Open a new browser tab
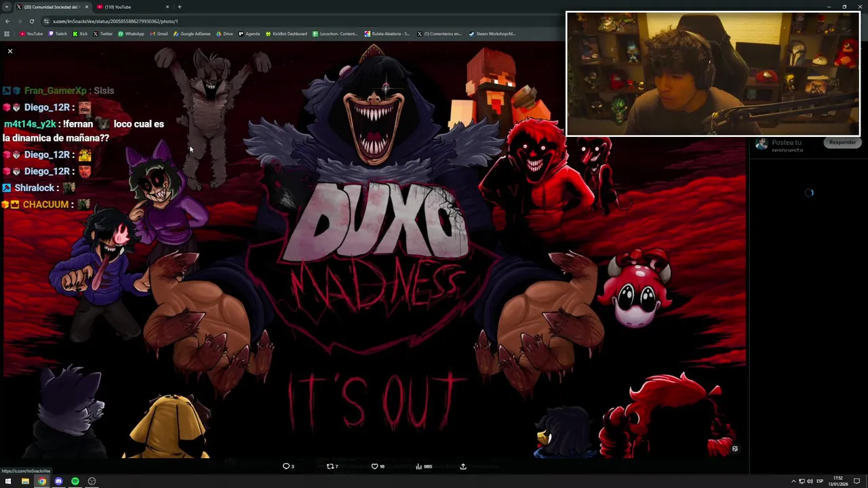This screenshot has width=868, height=488. point(179,7)
